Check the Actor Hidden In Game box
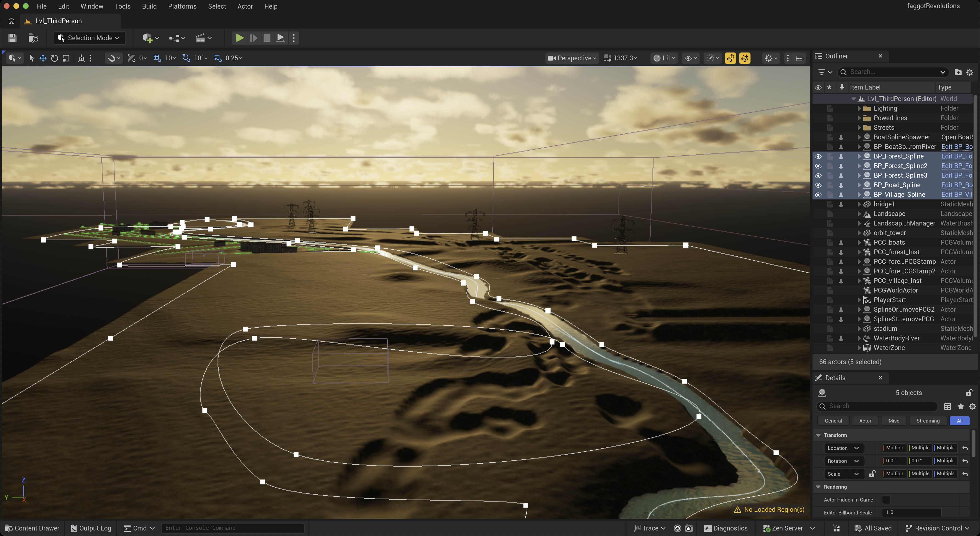 point(886,500)
